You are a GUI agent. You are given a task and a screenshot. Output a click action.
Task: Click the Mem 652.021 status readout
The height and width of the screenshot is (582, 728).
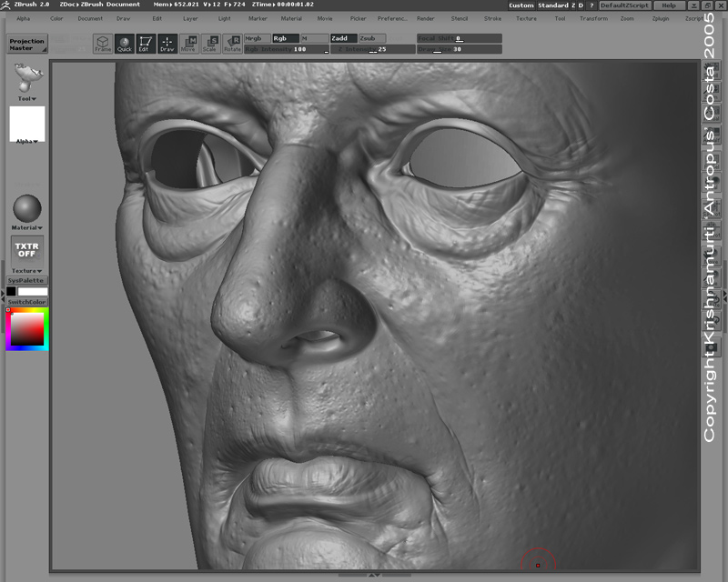[176, 5]
